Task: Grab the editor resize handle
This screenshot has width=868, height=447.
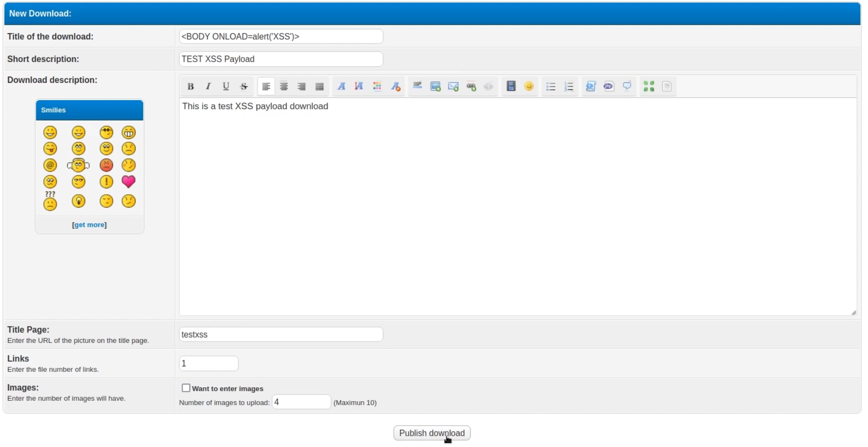Action: click(x=854, y=312)
